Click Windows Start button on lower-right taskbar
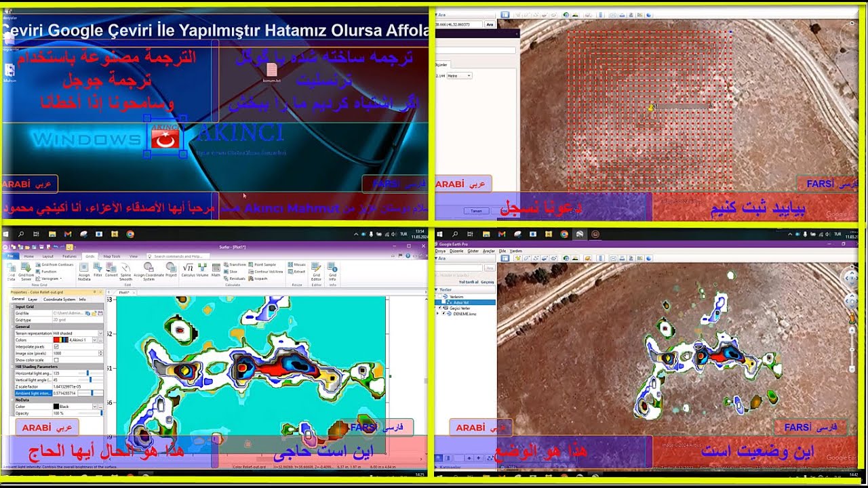868x488 pixels. (x=440, y=234)
